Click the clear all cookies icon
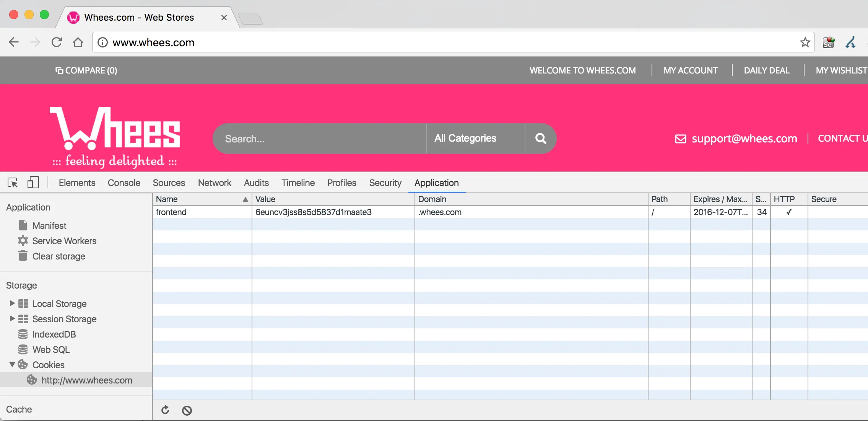Image resolution: width=868 pixels, height=421 pixels. click(187, 411)
